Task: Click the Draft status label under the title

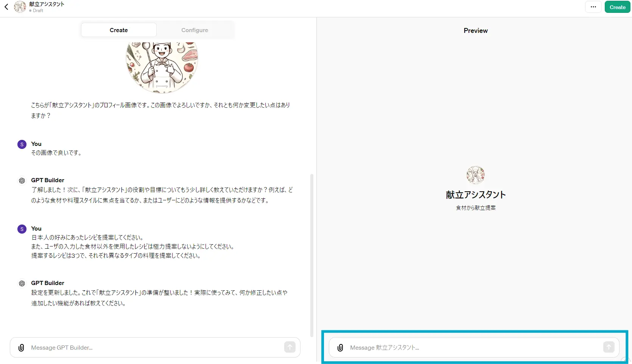Action: click(37, 11)
